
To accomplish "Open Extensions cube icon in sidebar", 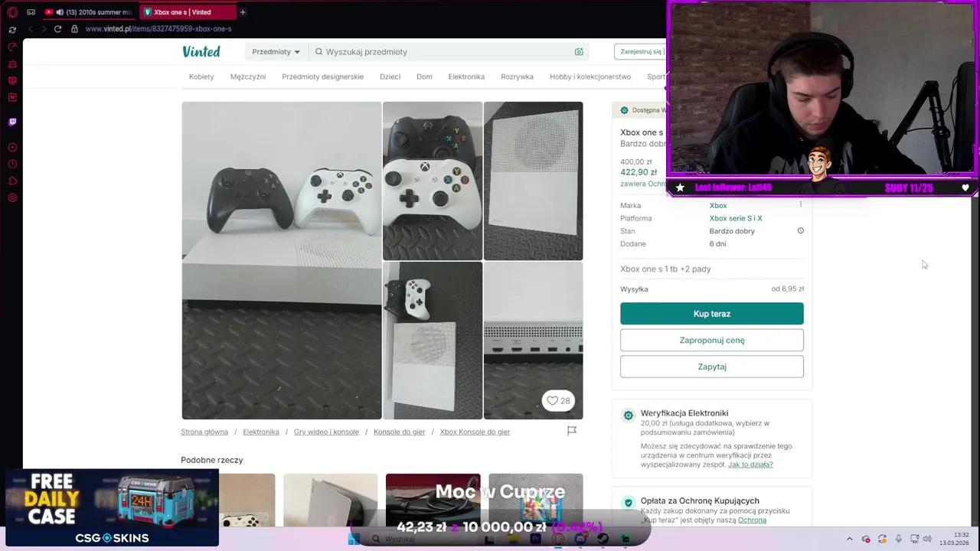I will tap(12, 181).
